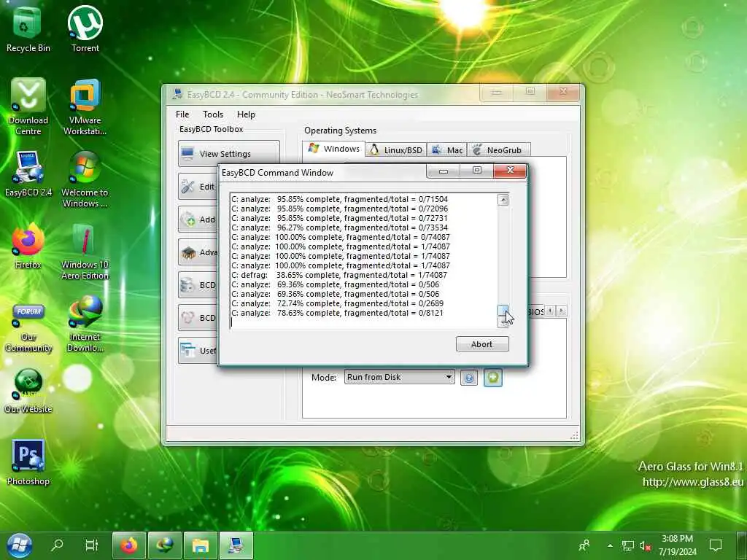Click scroll-up arrow in Command Window output
This screenshot has width=747, height=560.
click(503, 200)
